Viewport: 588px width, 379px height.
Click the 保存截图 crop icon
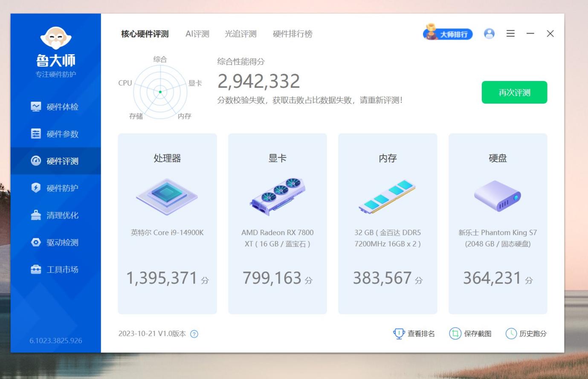pos(455,334)
